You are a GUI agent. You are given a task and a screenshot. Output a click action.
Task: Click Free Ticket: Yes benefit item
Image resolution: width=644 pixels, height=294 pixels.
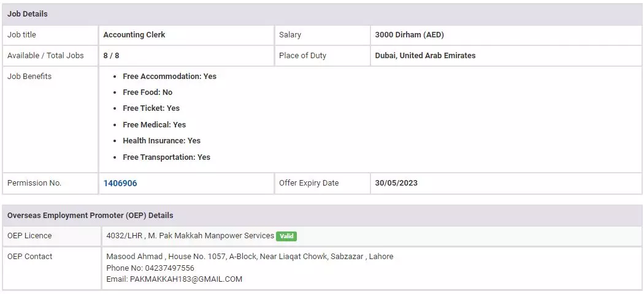coord(151,108)
